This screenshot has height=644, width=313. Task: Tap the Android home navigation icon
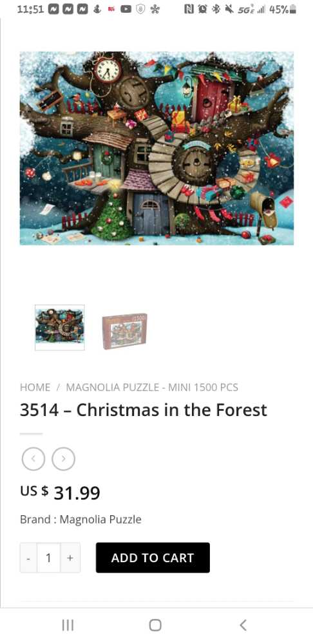coord(155,625)
